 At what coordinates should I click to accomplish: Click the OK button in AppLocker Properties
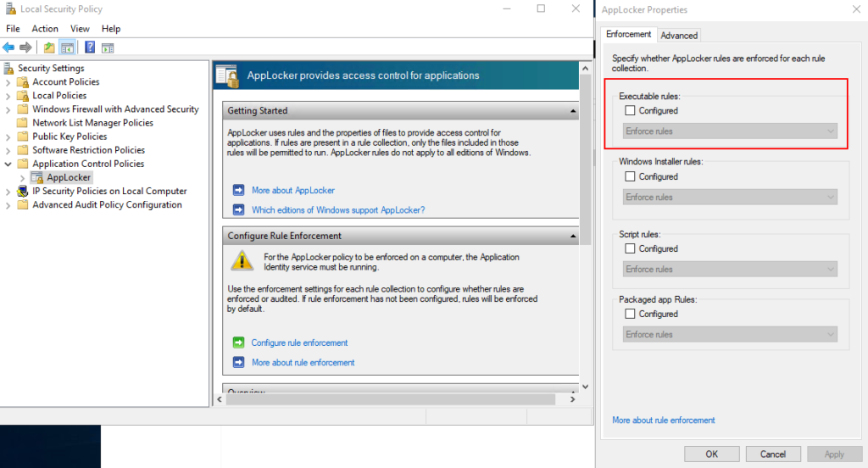pos(712,454)
